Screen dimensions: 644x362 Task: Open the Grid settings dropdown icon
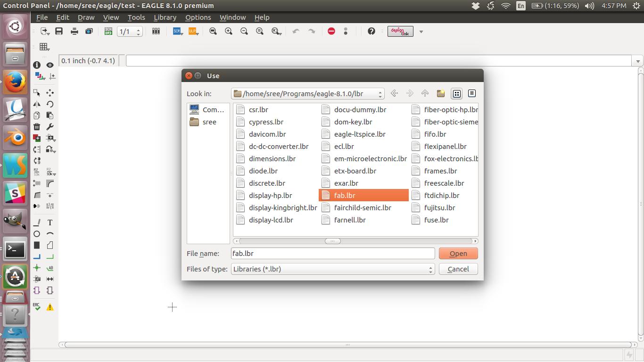pyautogui.click(x=44, y=47)
